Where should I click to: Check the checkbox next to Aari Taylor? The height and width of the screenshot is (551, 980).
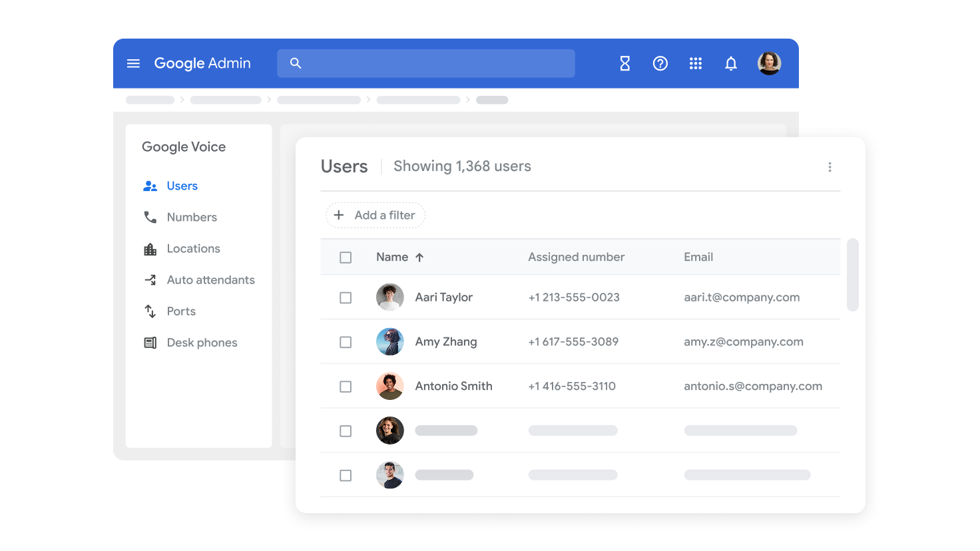tap(346, 297)
